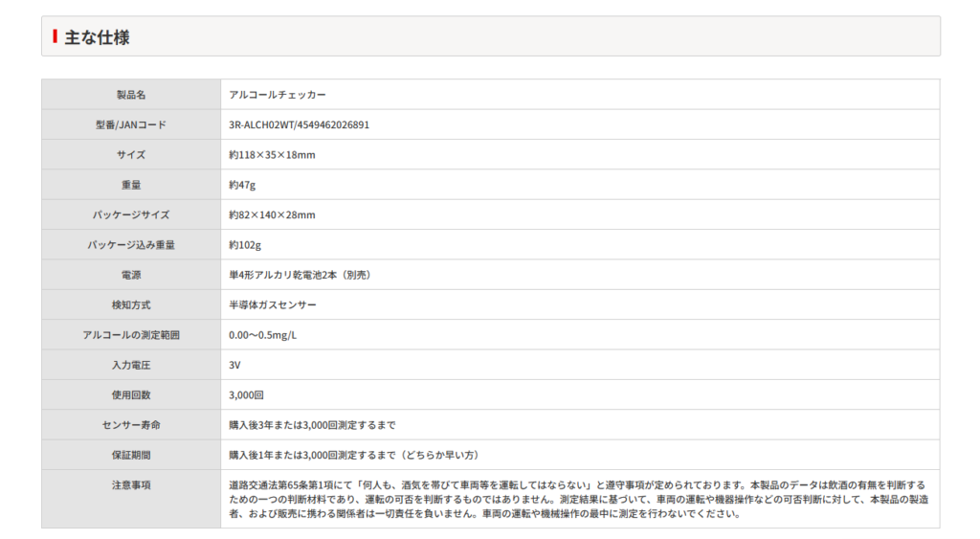Screen dimensions: 980x539
Task: Click the model code 3R-ALCH02WT/4549462026891
Action: pyautogui.click(x=300, y=124)
